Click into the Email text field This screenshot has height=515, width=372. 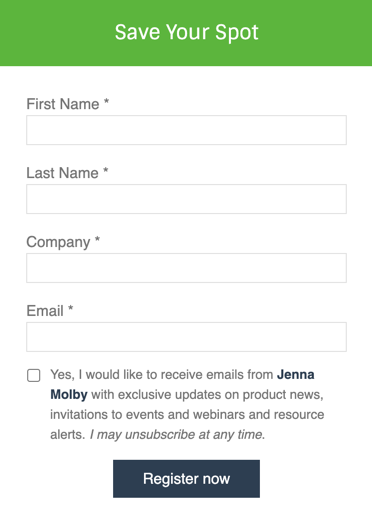tap(186, 337)
